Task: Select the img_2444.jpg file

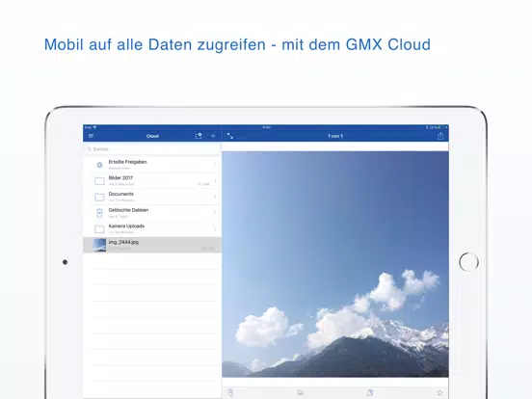Action: pyautogui.click(x=152, y=245)
